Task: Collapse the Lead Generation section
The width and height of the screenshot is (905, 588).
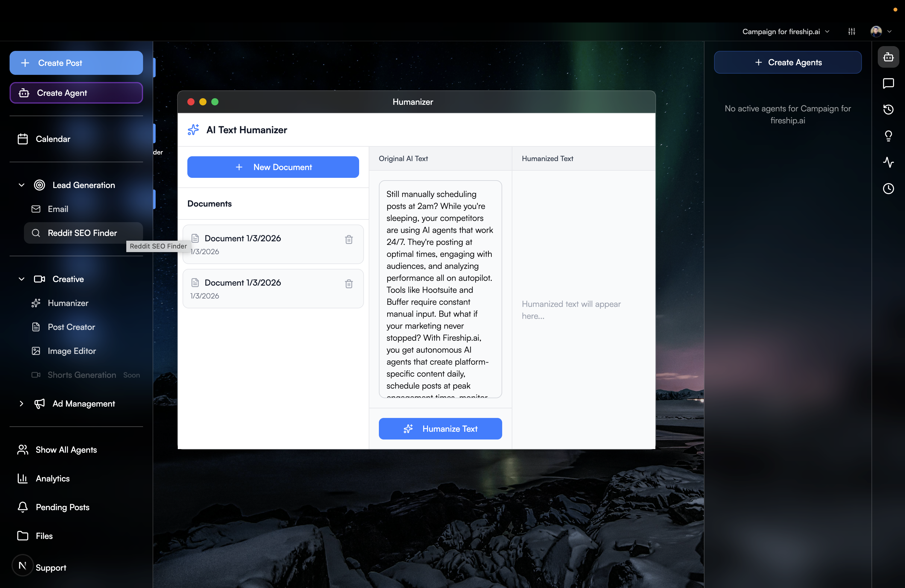Action: point(22,185)
